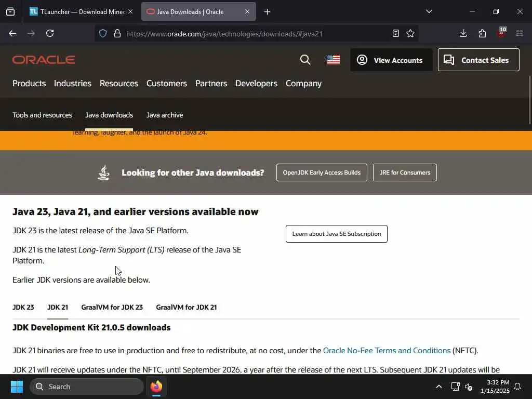Click the Firefox View icon
532x399 pixels.
[x=10, y=11]
